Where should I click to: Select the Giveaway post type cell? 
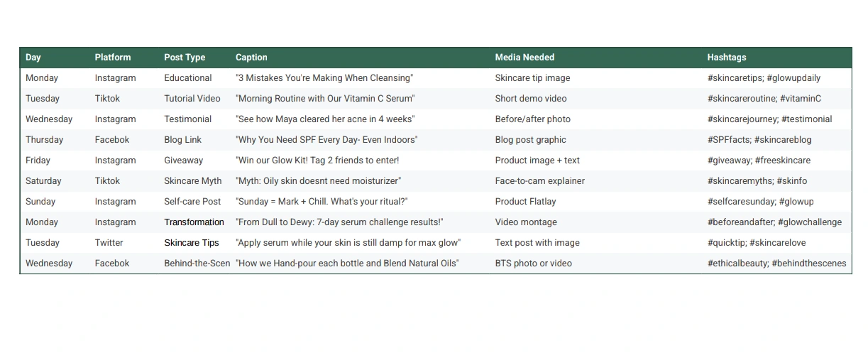pos(184,161)
